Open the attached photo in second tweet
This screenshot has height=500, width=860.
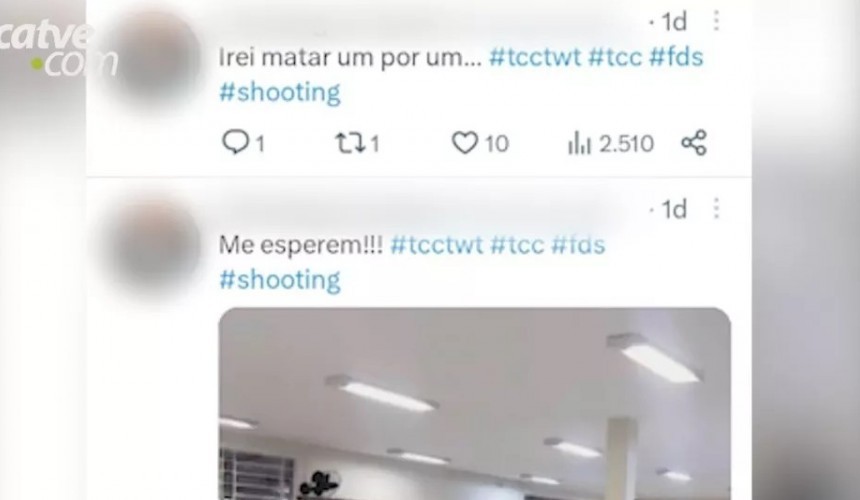(474, 404)
